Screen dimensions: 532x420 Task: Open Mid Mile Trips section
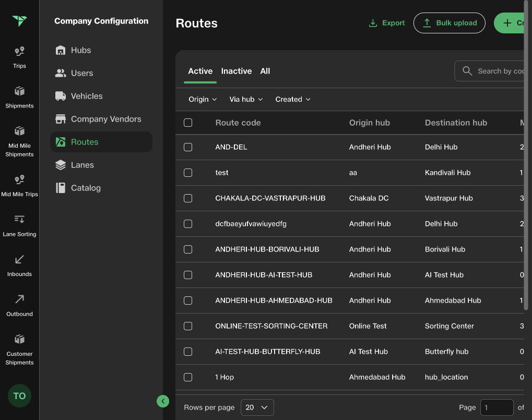click(19, 186)
